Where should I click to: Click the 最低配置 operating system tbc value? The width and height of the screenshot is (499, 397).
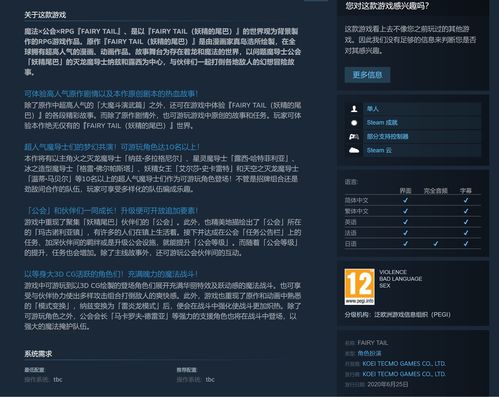tap(58, 379)
